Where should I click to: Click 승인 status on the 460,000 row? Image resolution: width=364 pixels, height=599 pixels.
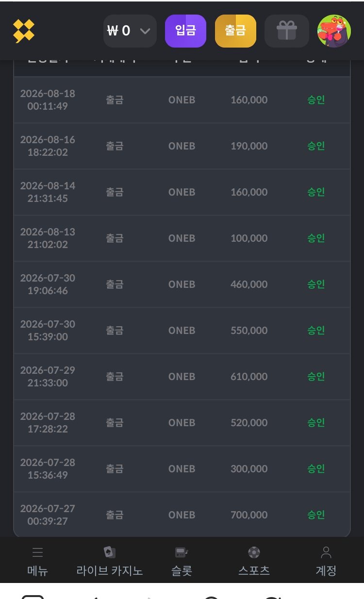[316, 284]
